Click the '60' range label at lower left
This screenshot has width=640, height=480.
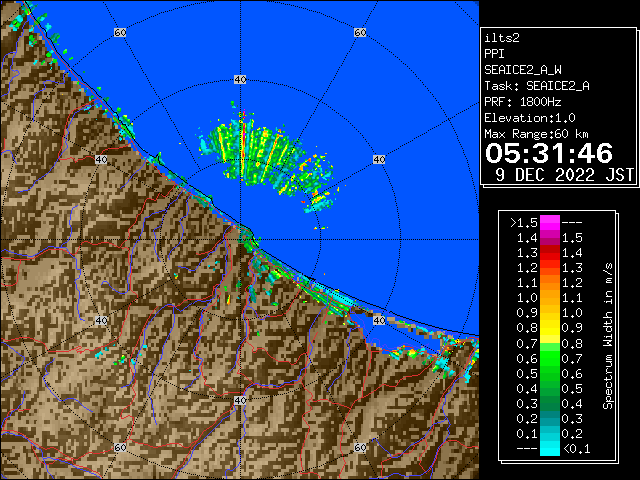coord(120,447)
